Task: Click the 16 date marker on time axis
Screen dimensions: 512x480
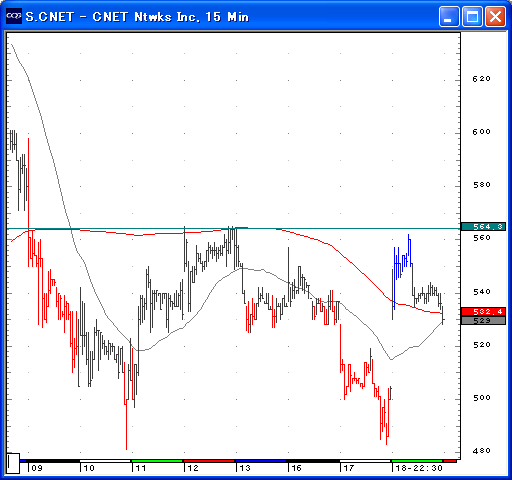Action: pos(297,468)
